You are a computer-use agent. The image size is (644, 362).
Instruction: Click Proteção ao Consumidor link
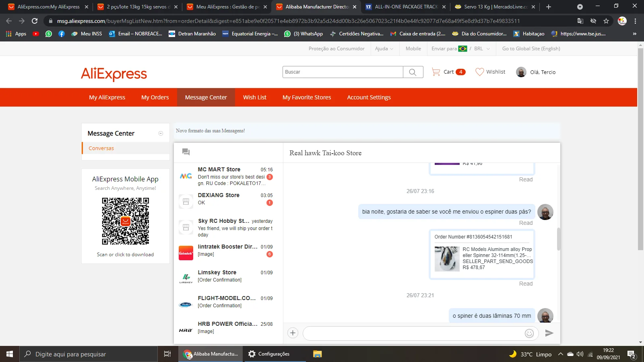tap(336, 49)
